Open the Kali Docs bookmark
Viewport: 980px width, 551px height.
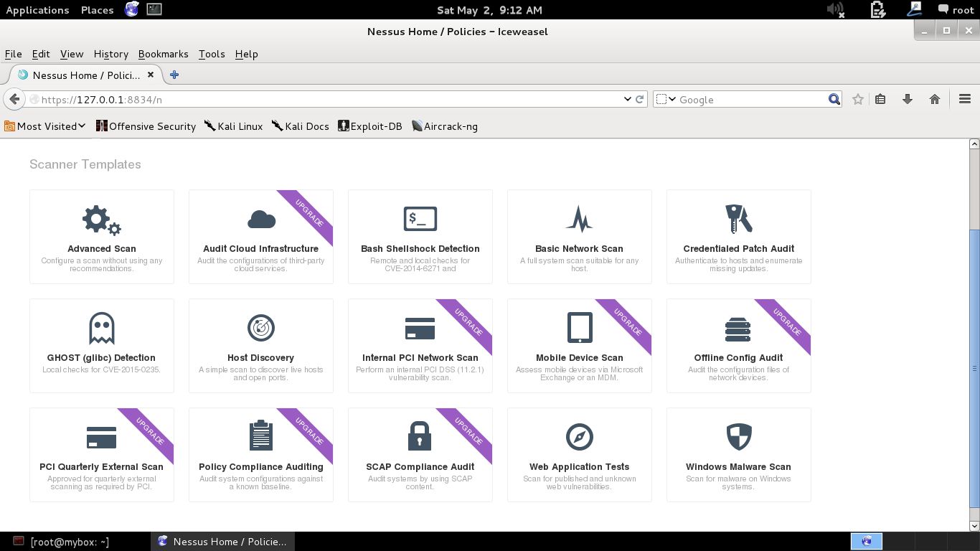tap(300, 126)
